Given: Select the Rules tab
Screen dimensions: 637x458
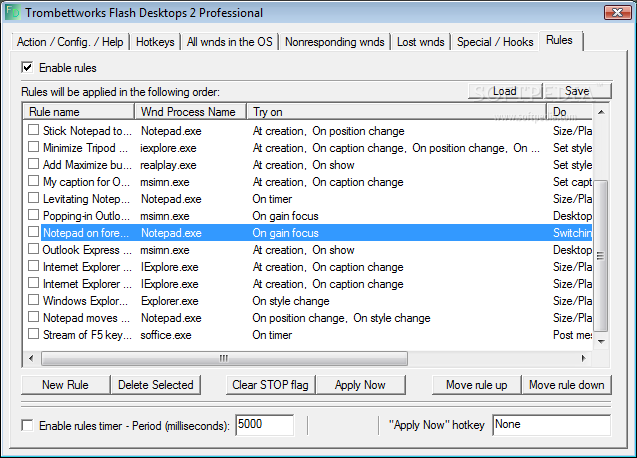Looking at the screenshot, I should pos(561,40).
